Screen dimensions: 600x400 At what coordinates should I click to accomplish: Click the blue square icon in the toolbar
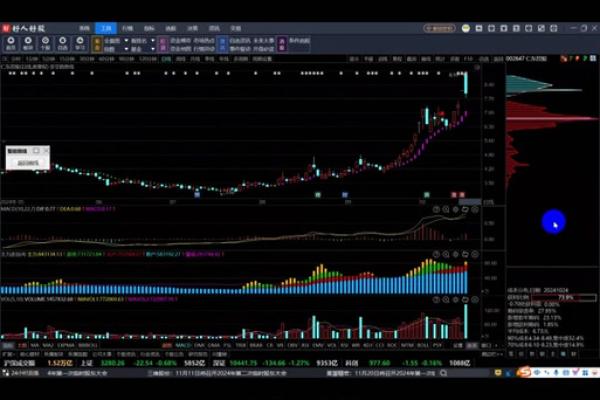pos(222,44)
